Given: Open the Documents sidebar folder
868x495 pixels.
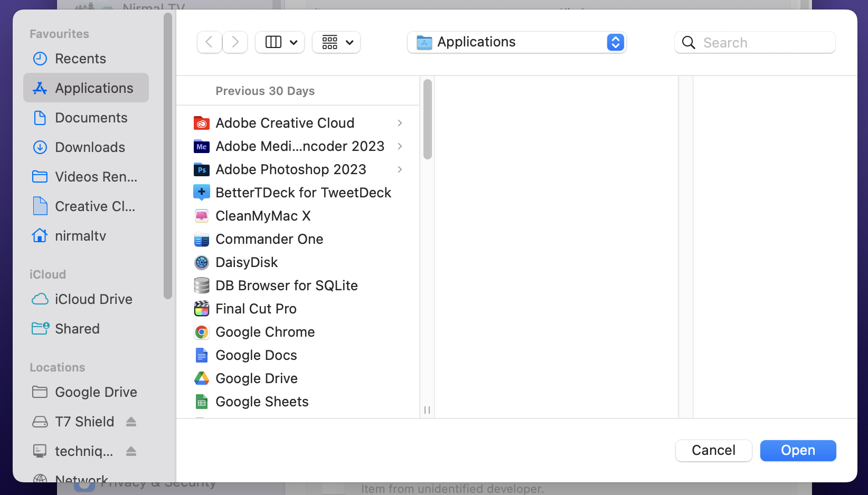Looking at the screenshot, I should coord(86,118).
